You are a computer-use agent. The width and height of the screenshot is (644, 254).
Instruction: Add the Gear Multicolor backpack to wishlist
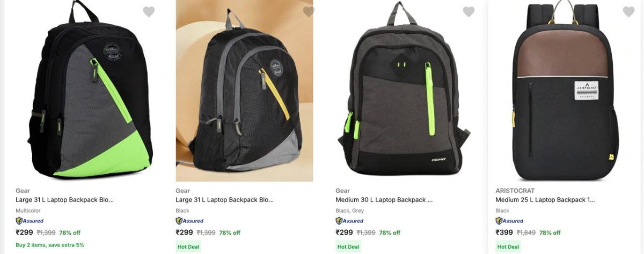click(x=149, y=12)
